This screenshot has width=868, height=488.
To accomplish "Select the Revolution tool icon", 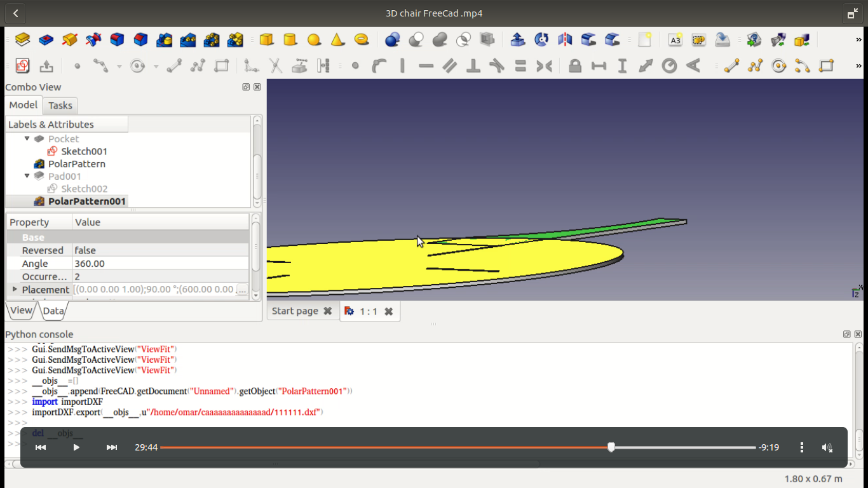I will pos(70,40).
